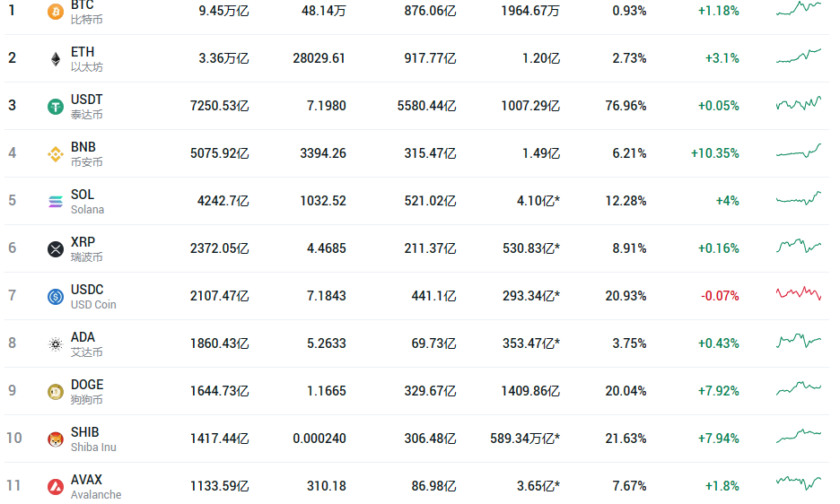
Task: Click the SHIB market cap 1417.44亿
Action: [219, 439]
